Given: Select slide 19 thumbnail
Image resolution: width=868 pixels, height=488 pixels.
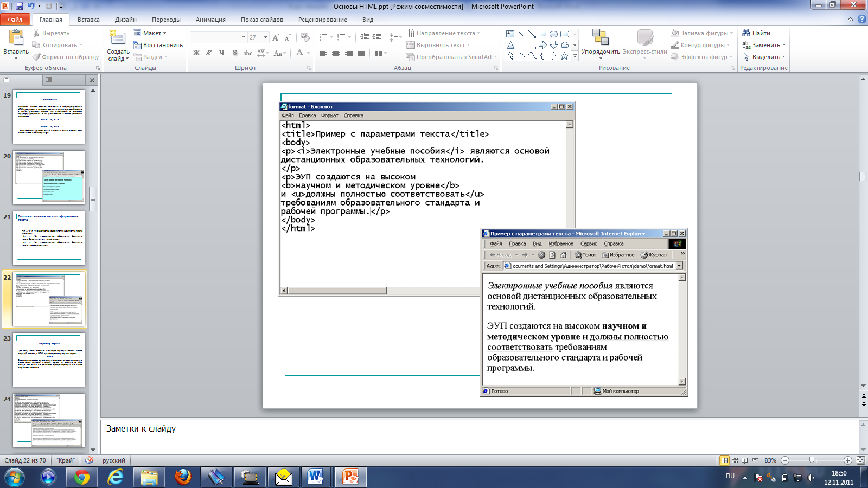Looking at the screenshot, I should pos(49,117).
